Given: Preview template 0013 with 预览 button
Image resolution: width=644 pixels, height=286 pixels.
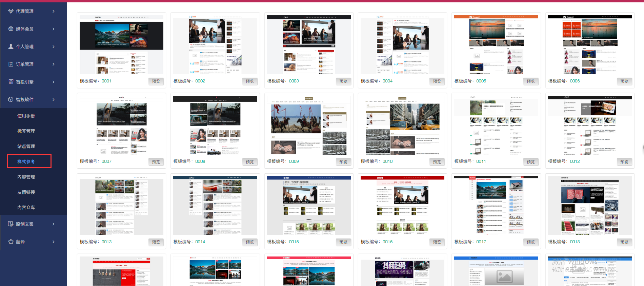Looking at the screenshot, I should point(156,242).
